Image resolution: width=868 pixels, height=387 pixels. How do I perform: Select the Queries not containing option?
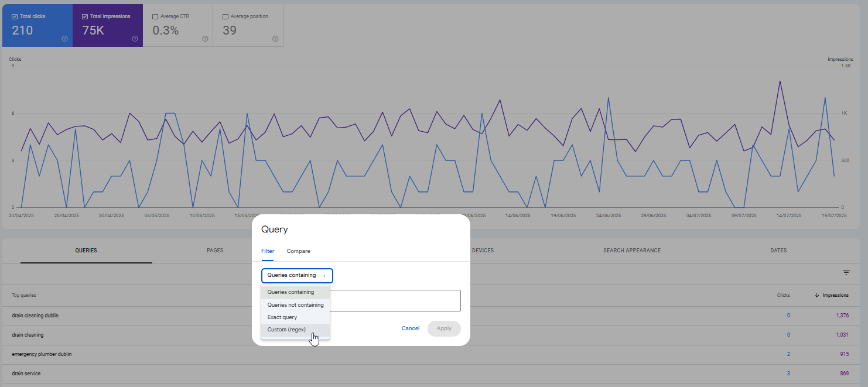pos(296,305)
